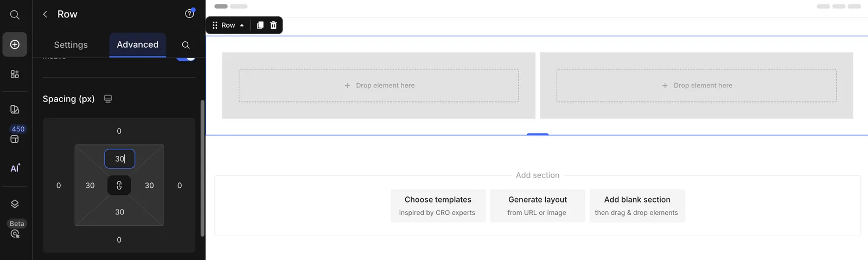Duplicate the Row with copy icon
The height and width of the screenshot is (260, 868).
click(x=260, y=25)
